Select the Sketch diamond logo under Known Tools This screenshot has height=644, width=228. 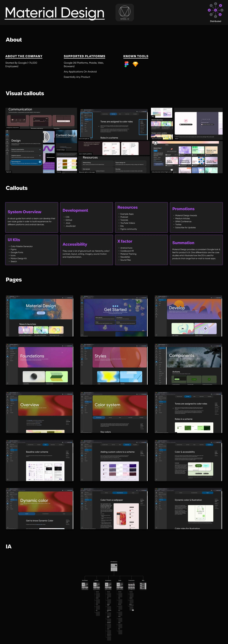coord(135,64)
